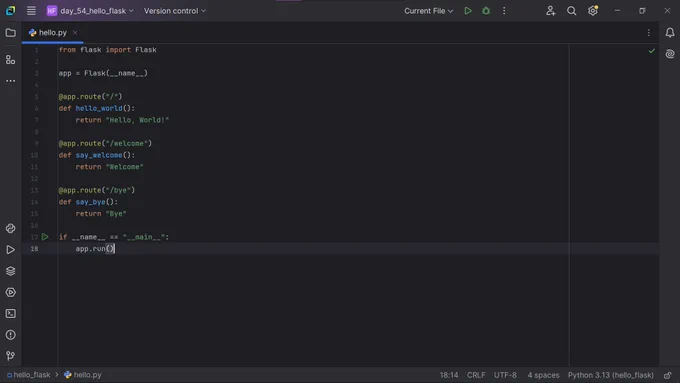This screenshot has width=680, height=383.
Task: Select Python 3.13 interpreter widget
Action: point(611,375)
